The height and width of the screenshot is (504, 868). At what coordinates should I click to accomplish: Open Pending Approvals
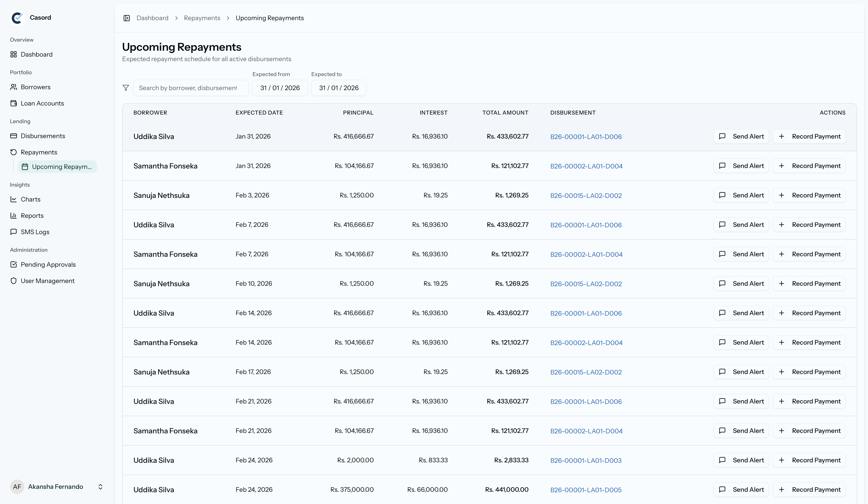tap(48, 264)
